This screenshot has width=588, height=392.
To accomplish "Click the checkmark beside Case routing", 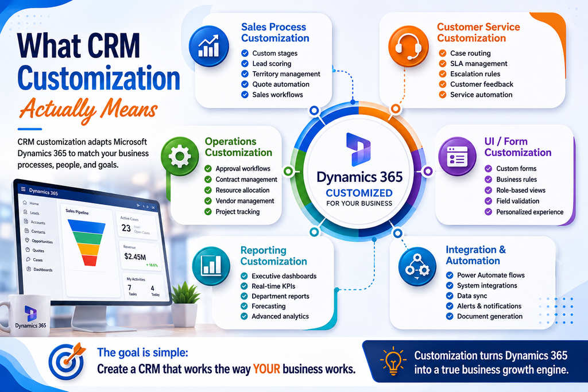I will pos(443,53).
